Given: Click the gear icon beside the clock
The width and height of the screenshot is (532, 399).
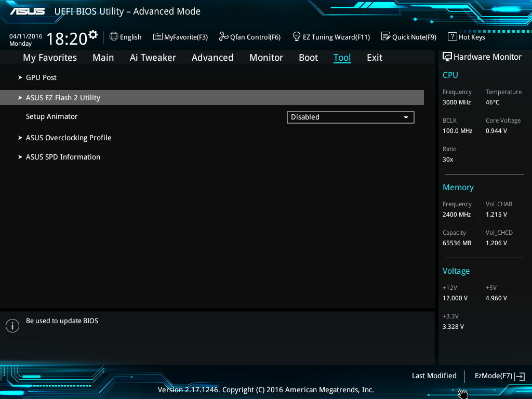Looking at the screenshot, I should point(93,35).
